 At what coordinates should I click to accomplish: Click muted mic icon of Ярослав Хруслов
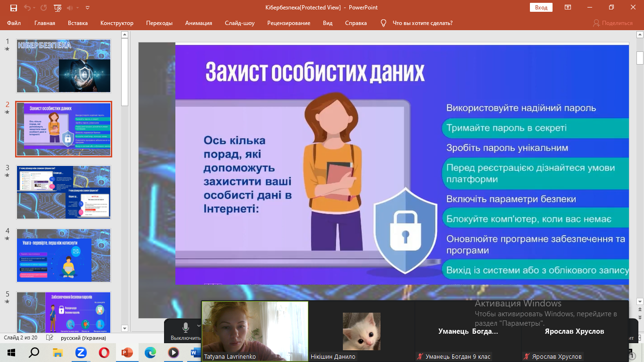coord(526,357)
